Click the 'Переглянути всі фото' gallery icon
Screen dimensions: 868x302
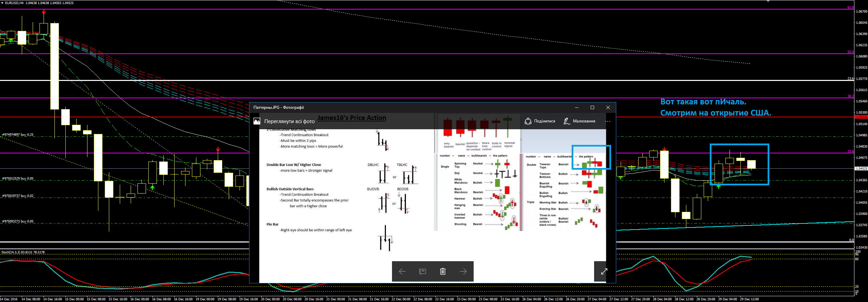[x=257, y=121]
